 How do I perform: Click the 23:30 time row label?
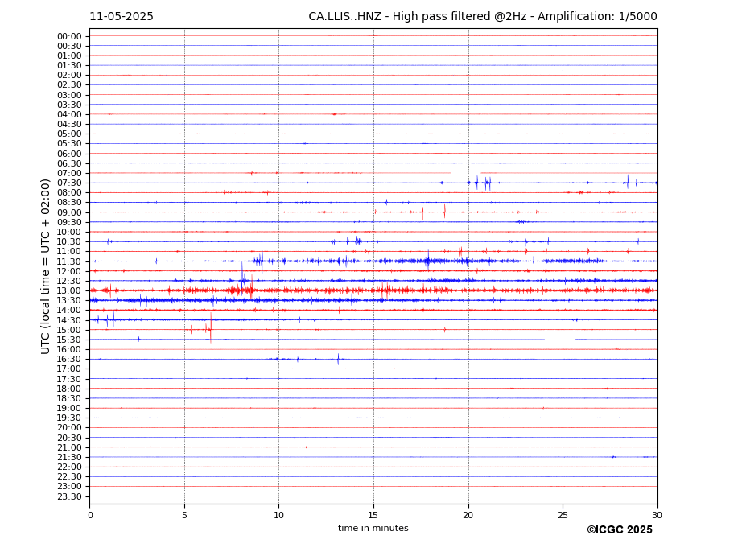pos(69,496)
